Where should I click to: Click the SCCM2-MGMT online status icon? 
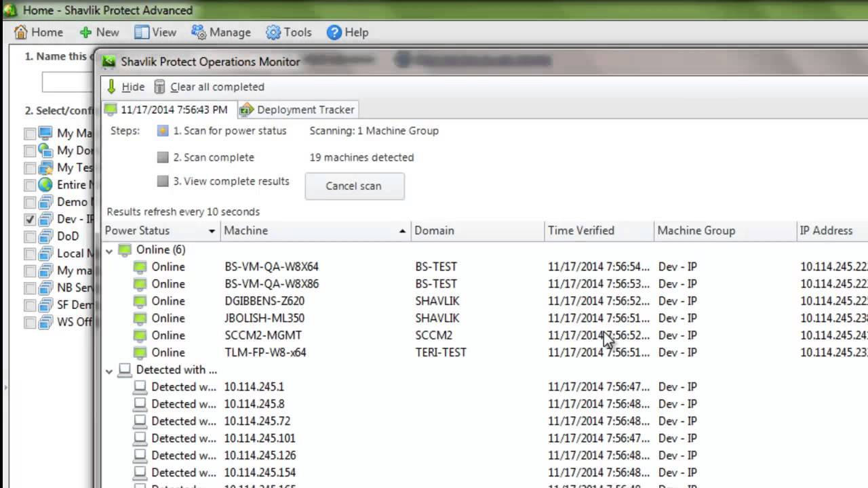click(140, 335)
